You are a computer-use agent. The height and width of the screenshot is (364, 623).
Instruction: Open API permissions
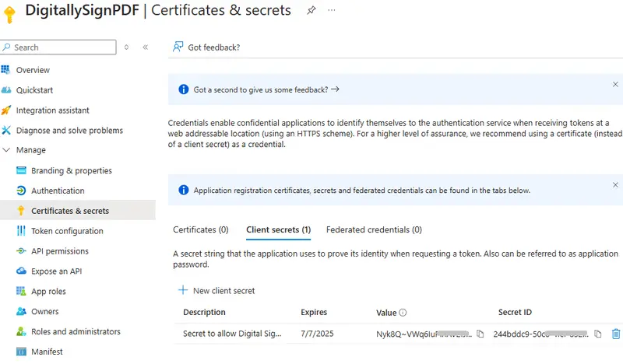60,251
